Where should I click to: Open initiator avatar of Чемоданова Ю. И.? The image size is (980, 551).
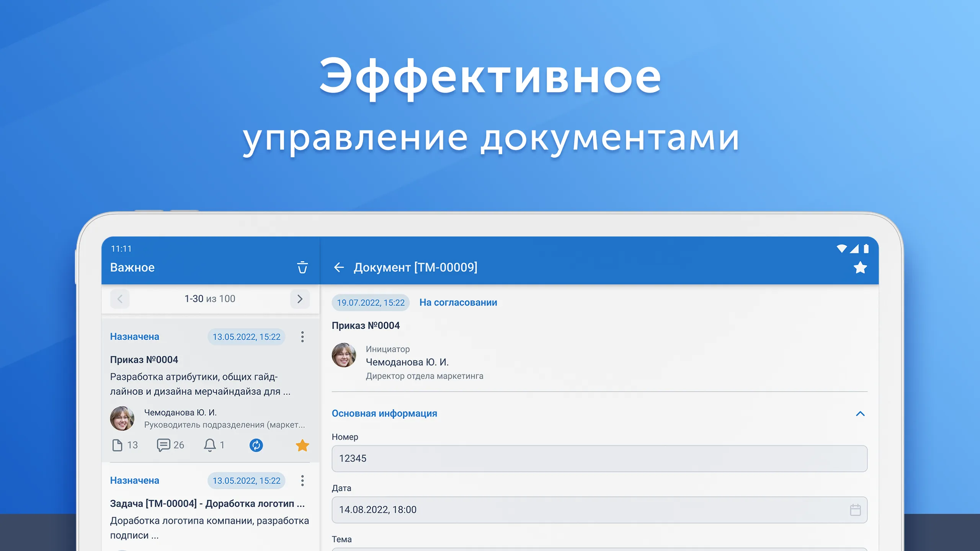click(x=344, y=355)
